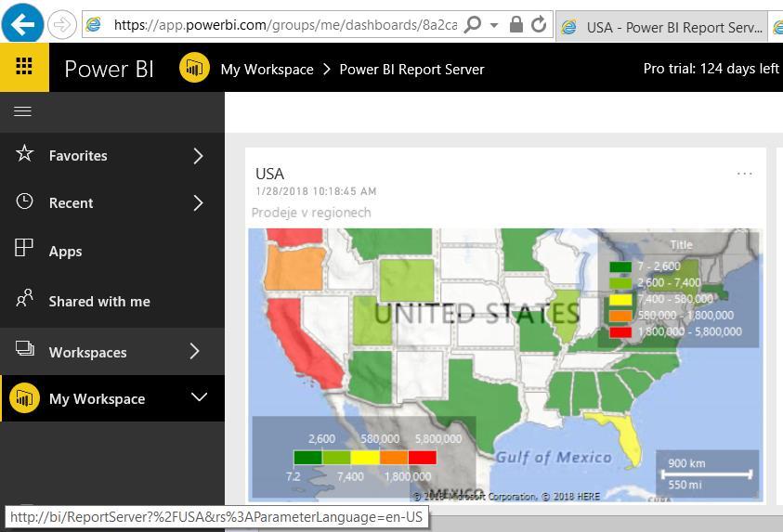Click Power BI Report Server breadcrumb
Viewport: 783px width, 532px height.
tap(412, 70)
